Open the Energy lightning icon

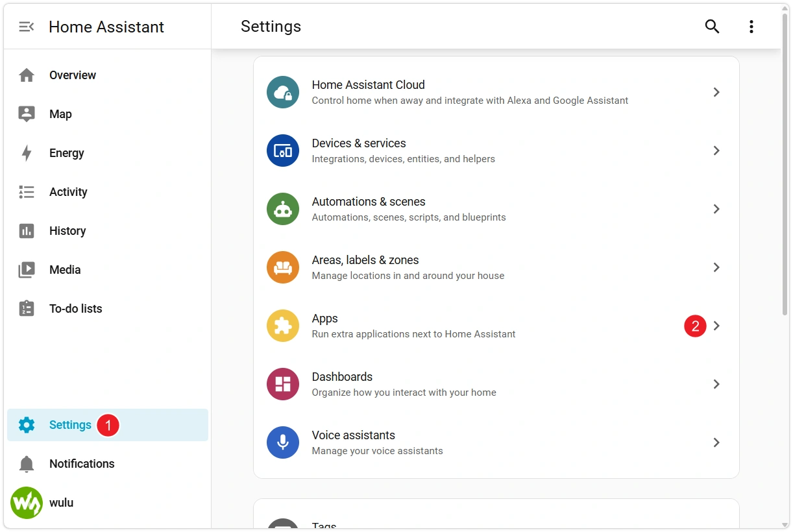tap(27, 153)
